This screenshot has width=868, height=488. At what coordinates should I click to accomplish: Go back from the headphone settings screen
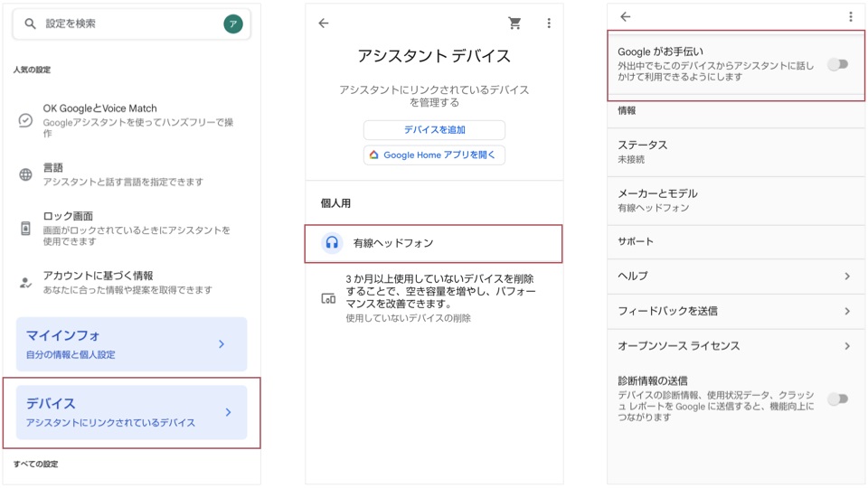tap(626, 16)
